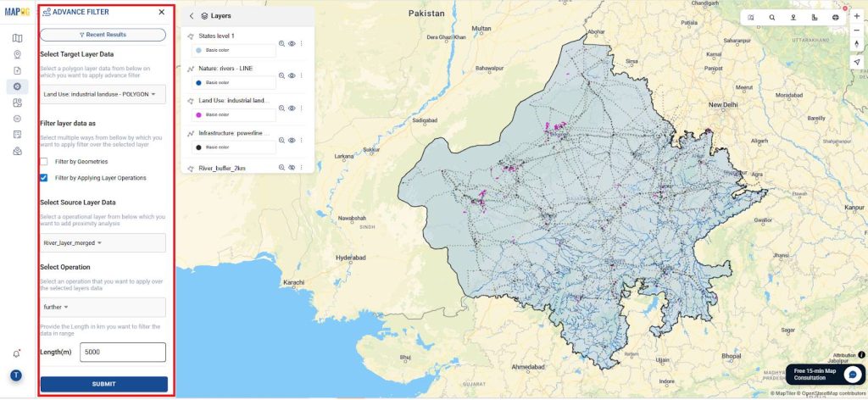
Task: Open target layer dropdown Land Use industrial landuse
Action: pyautogui.click(x=103, y=95)
